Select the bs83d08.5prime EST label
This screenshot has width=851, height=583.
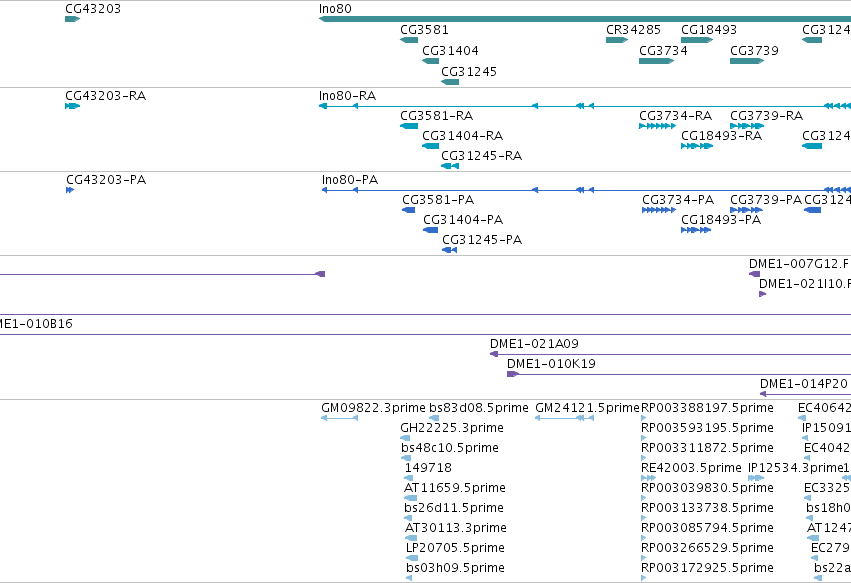tap(479, 408)
